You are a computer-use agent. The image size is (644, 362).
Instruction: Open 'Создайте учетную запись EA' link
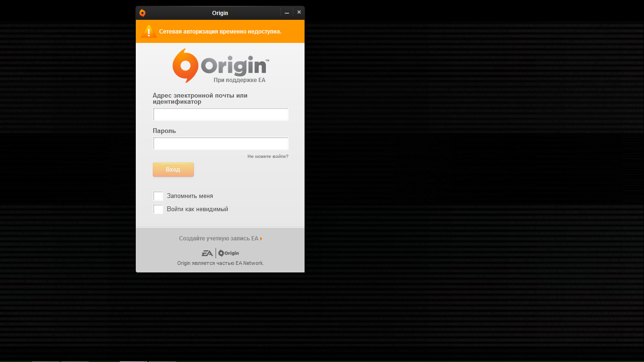point(221,239)
